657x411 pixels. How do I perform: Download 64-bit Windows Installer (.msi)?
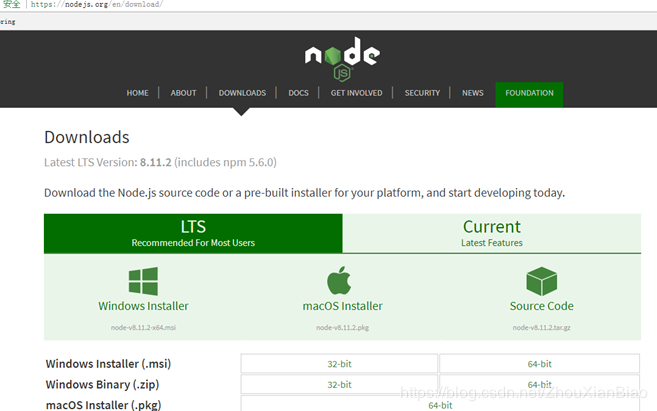point(540,364)
